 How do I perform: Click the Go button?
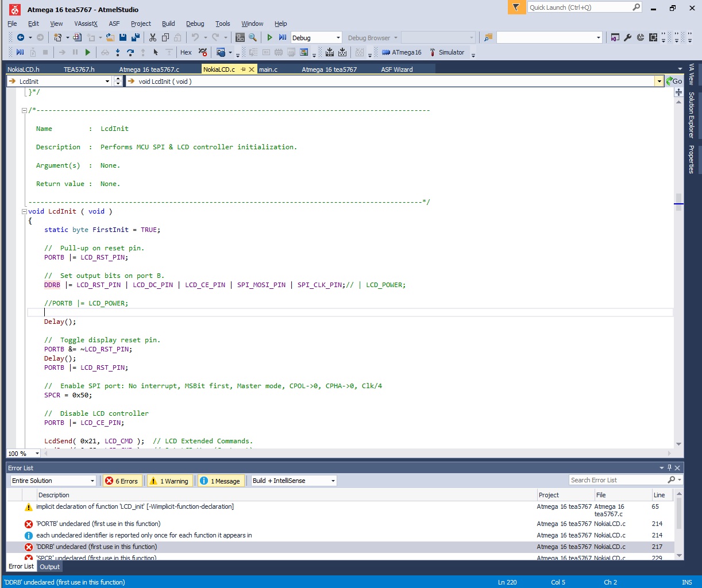click(x=674, y=82)
